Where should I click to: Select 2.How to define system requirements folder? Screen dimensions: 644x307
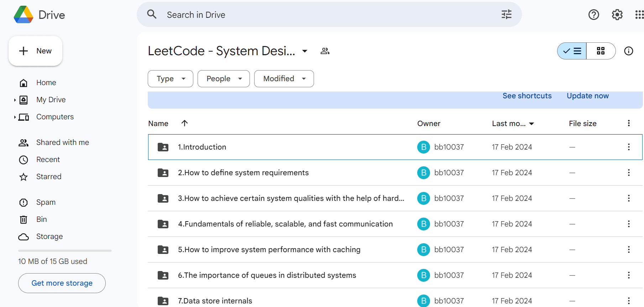(x=395, y=173)
